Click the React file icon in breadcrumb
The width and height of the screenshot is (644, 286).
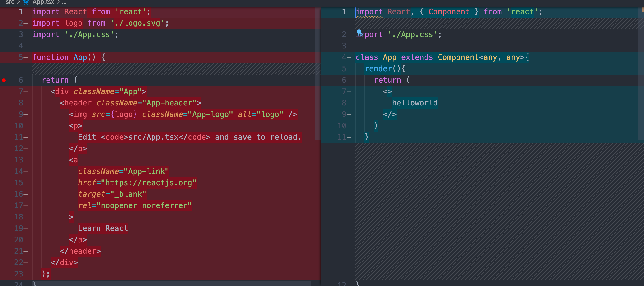coord(26,2)
